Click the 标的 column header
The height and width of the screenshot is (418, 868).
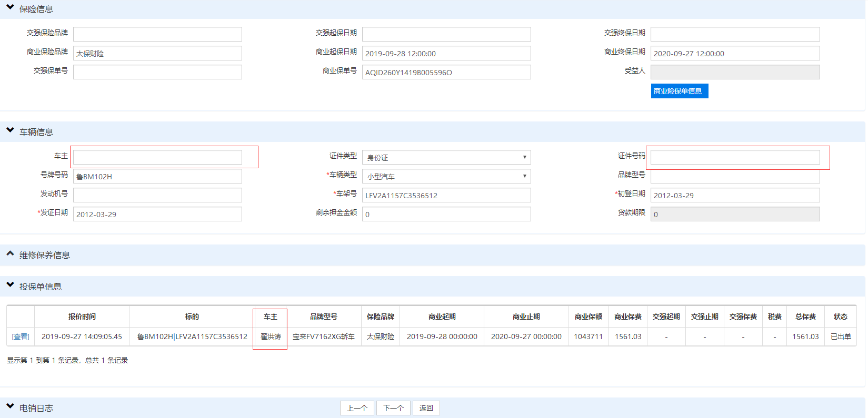[192, 317]
